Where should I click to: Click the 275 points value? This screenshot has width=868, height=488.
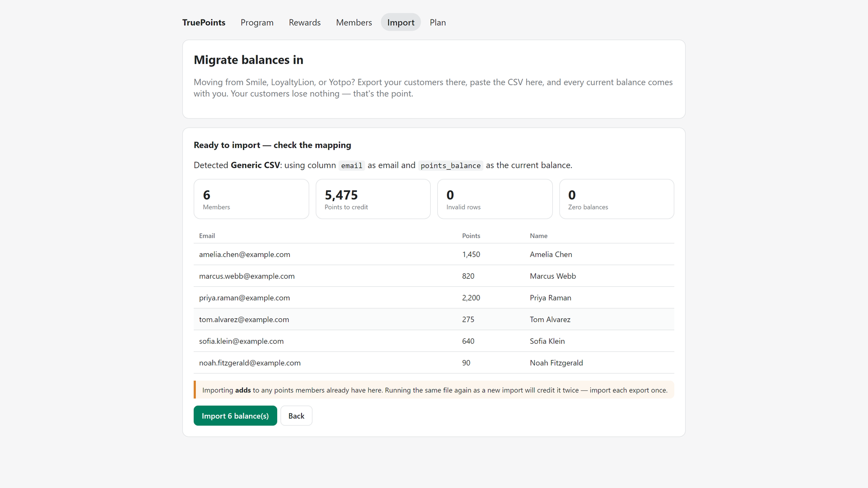tap(468, 319)
